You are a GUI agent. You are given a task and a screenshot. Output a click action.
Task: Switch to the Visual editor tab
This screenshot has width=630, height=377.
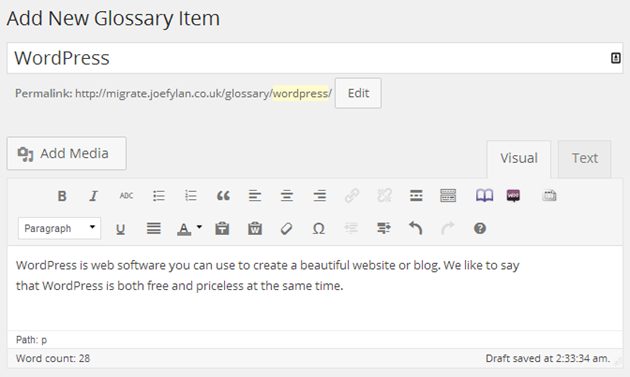point(519,158)
